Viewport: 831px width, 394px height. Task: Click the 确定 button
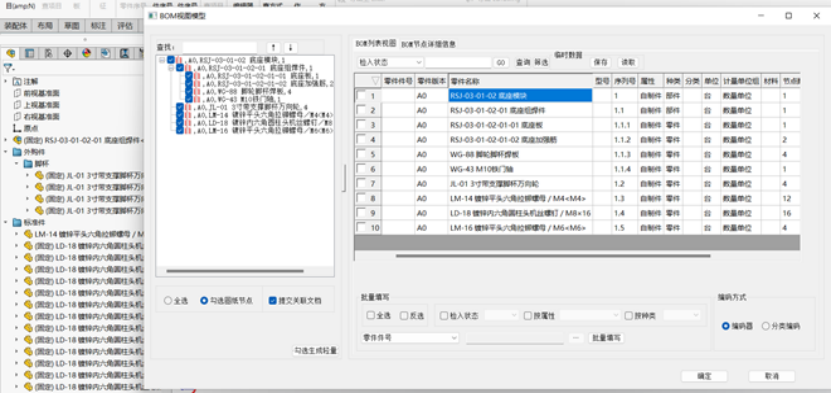pyautogui.click(x=704, y=376)
